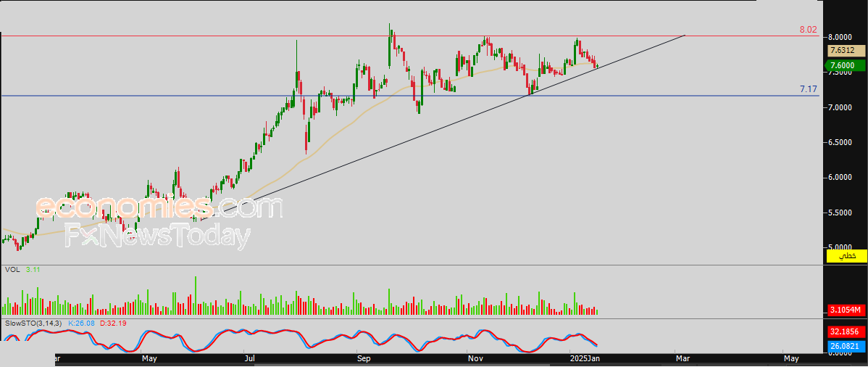Screen dimensions: 868x367
Task: Click the 6.0000 price axis label
Action: coord(841,178)
